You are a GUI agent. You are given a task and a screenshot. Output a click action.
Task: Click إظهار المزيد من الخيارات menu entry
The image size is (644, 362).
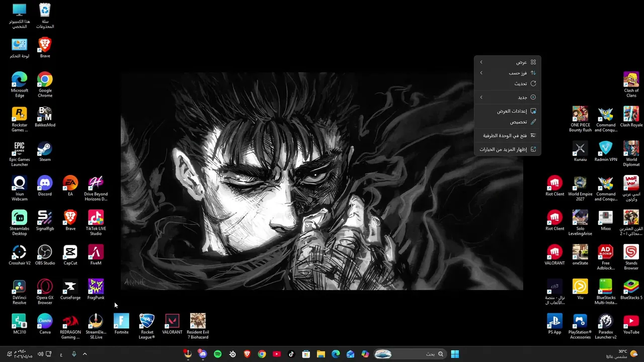tap(507, 149)
